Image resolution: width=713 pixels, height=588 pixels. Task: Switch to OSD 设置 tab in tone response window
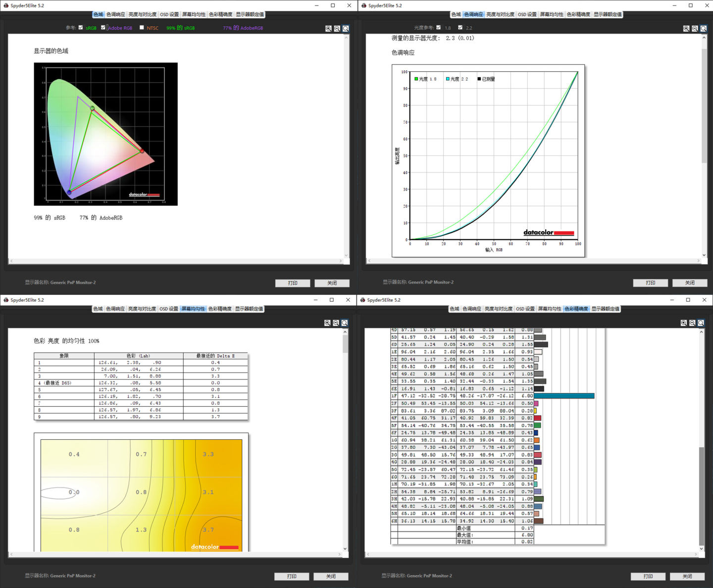527,14
